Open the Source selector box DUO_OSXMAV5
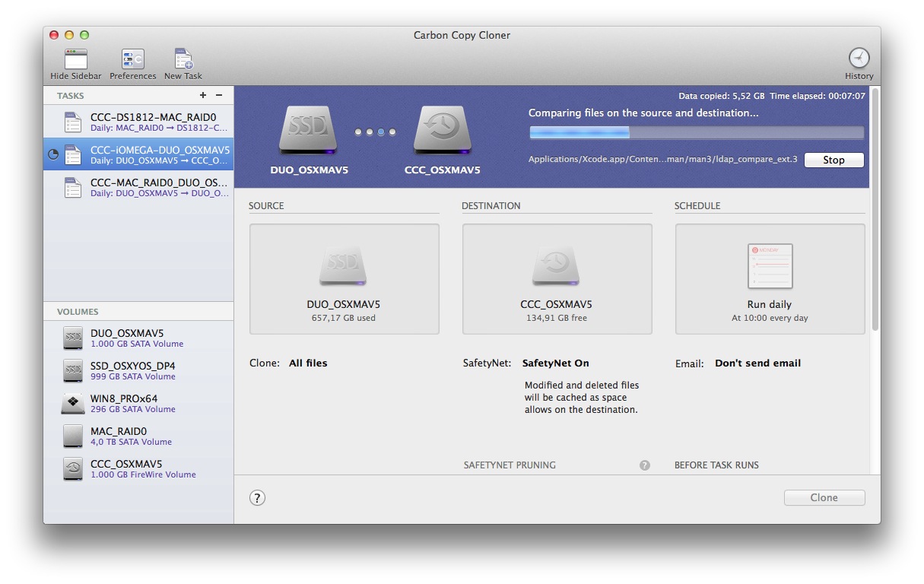 click(x=345, y=278)
